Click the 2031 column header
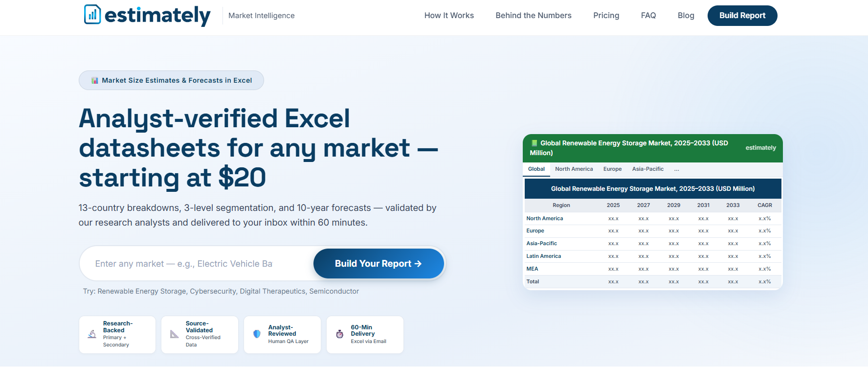The image size is (868, 368). point(704,206)
